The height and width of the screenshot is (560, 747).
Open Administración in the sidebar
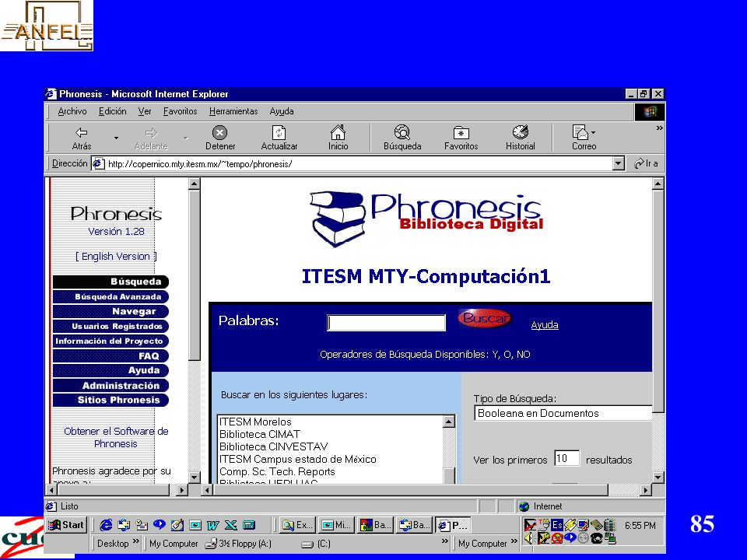click(x=110, y=385)
